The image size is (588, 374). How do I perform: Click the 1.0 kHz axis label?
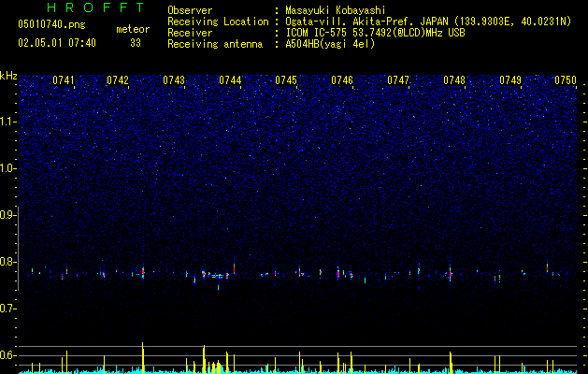tap(7, 168)
